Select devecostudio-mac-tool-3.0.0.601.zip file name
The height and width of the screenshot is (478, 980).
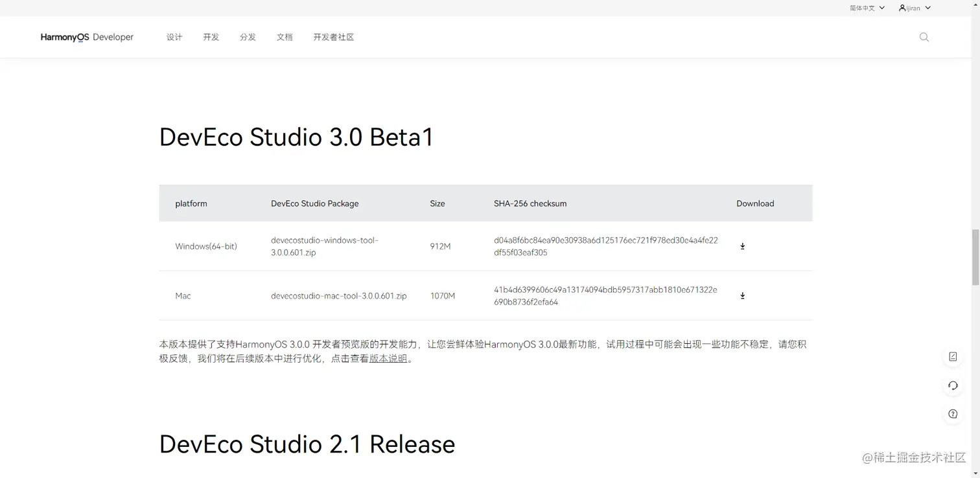[x=339, y=296]
